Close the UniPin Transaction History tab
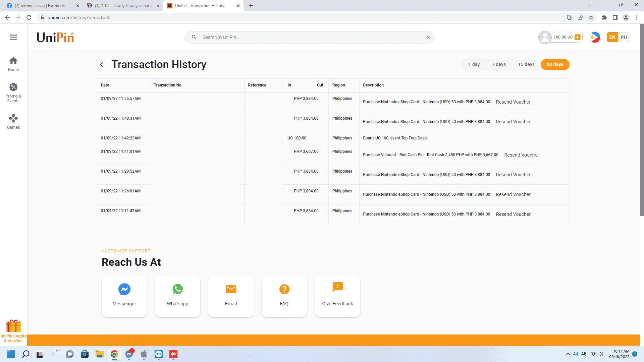 [x=238, y=6]
